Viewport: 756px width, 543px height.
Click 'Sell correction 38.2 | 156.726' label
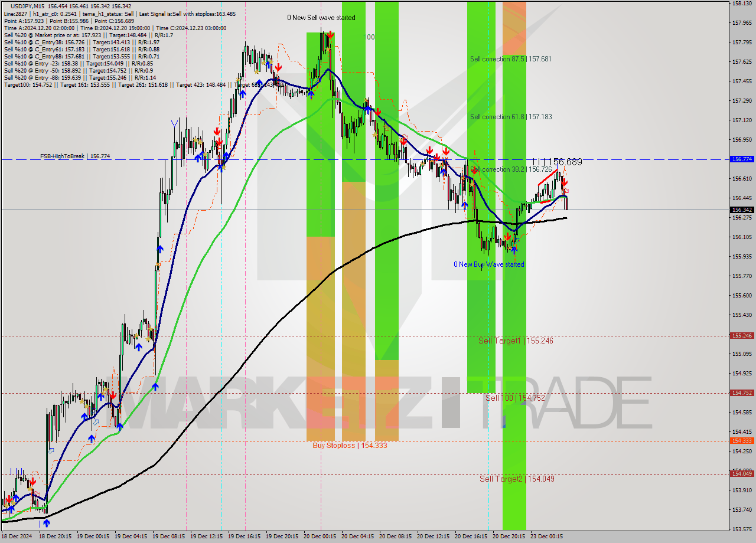coord(511,169)
